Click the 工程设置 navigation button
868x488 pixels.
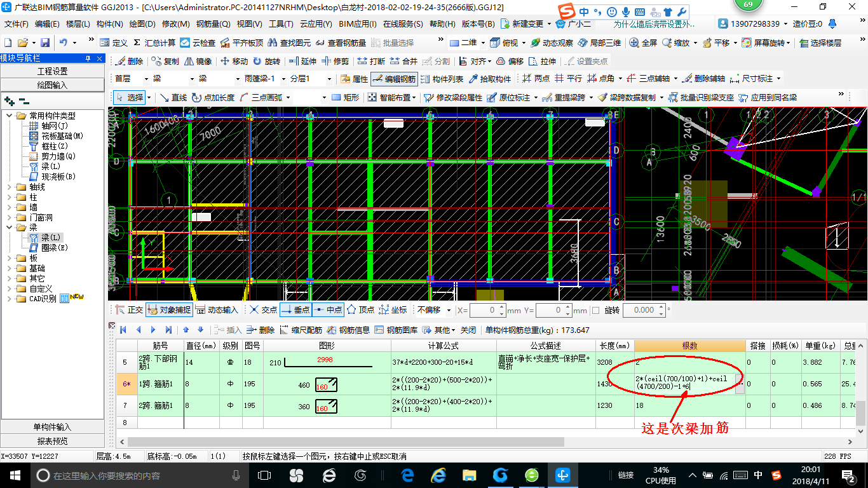pos(52,71)
